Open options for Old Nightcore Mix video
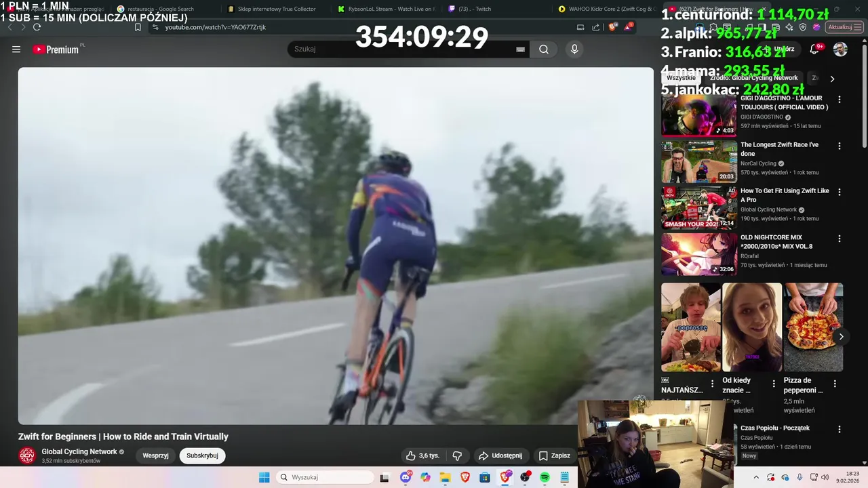Image resolution: width=868 pixels, height=488 pixels. [839, 239]
